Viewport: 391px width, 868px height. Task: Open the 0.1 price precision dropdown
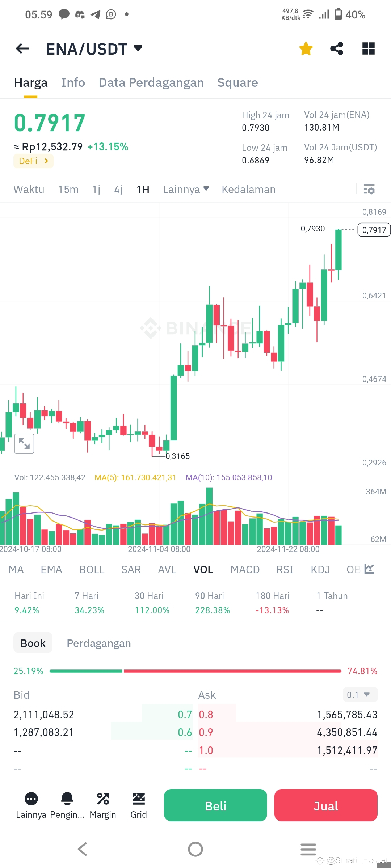point(360,694)
